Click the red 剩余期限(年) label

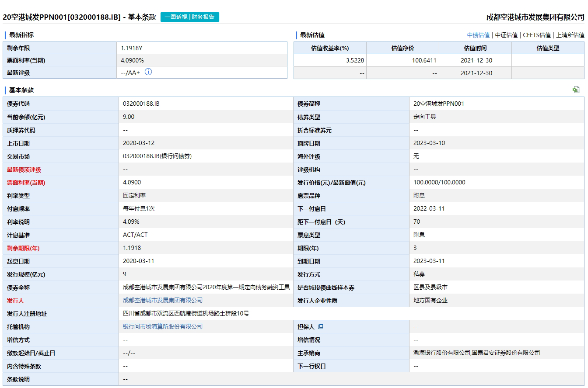click(23, 248)
